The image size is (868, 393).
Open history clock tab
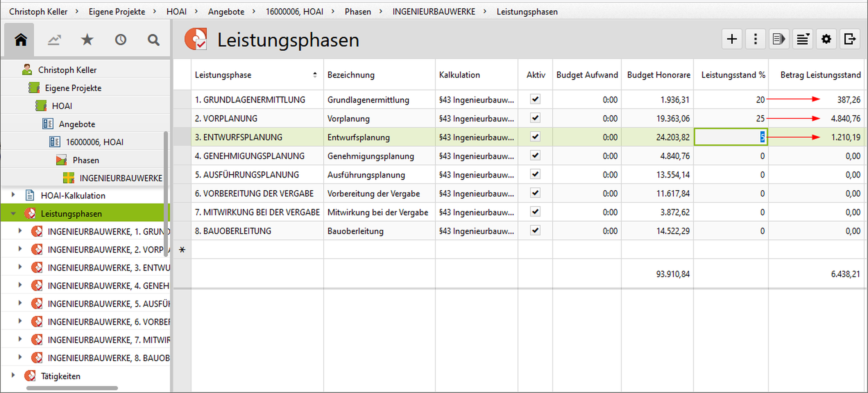click(120, 40)
